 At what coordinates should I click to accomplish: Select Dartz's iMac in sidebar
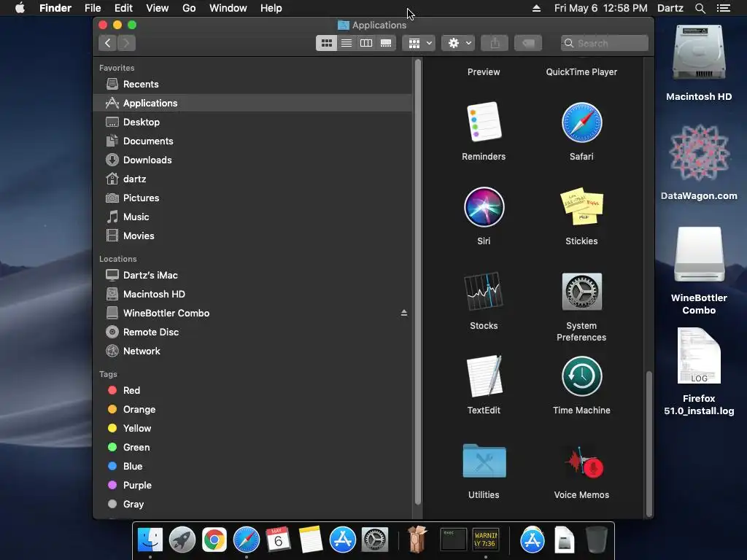click(x=253, y=275)
